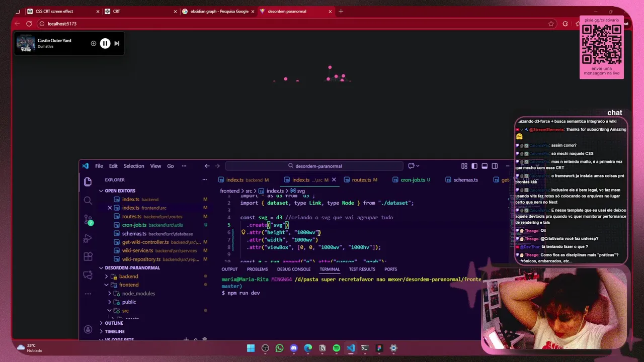Switch to the obsidian graph Google tab
Image resolution: width=644 pixels, height=362 pixels.
coord(219,11)
